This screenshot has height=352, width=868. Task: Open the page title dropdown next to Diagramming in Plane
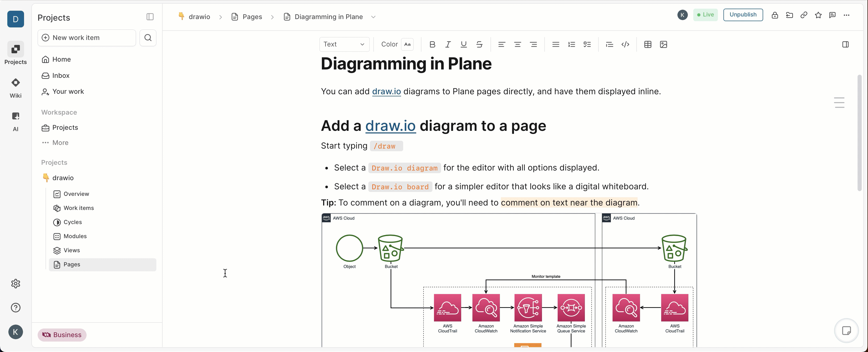(373, 16)
